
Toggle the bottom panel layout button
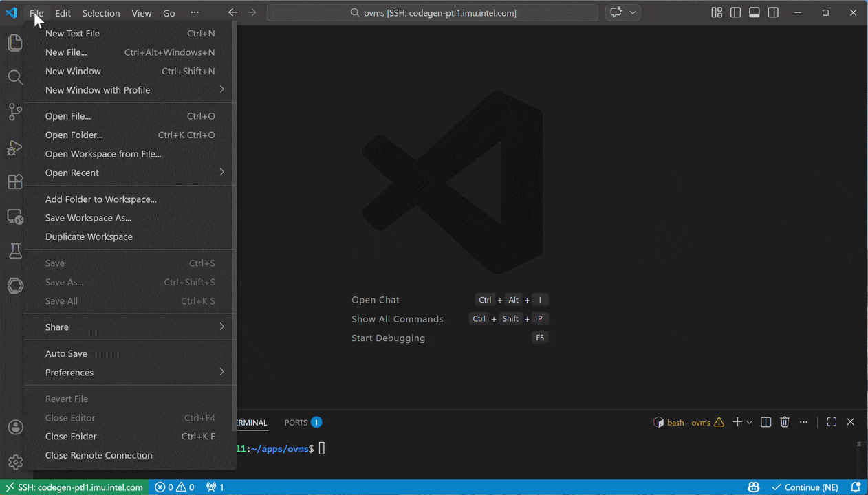pyautogui.click(x=755, y=12)
